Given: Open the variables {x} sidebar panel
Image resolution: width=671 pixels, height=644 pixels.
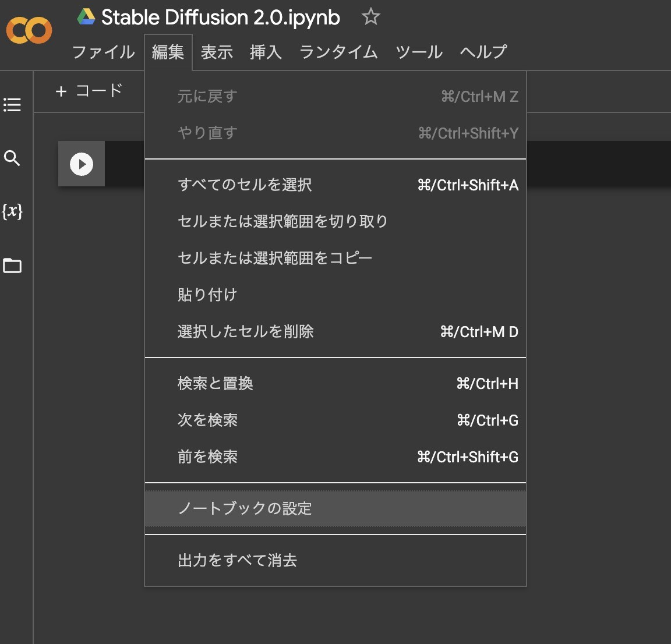Looking at the screenshot, I should coord(12,211).
